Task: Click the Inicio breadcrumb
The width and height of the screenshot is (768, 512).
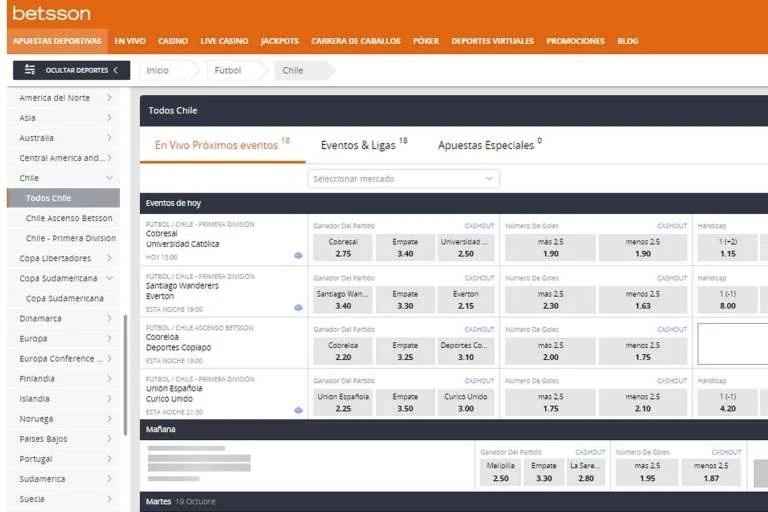Action: pyautogui.click(x=168, y=70)
